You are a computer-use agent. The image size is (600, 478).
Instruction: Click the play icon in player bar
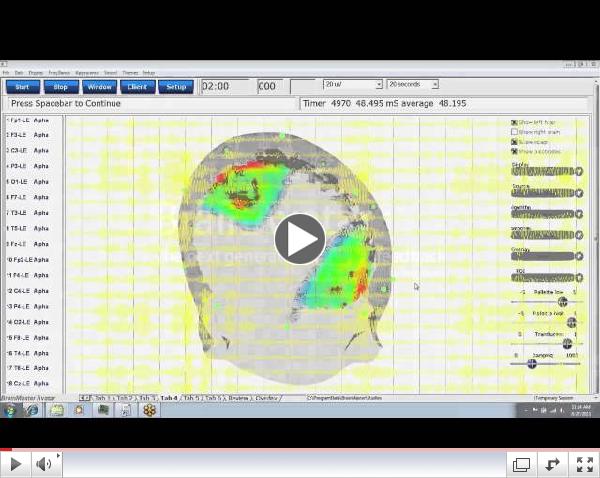point(16,464)
